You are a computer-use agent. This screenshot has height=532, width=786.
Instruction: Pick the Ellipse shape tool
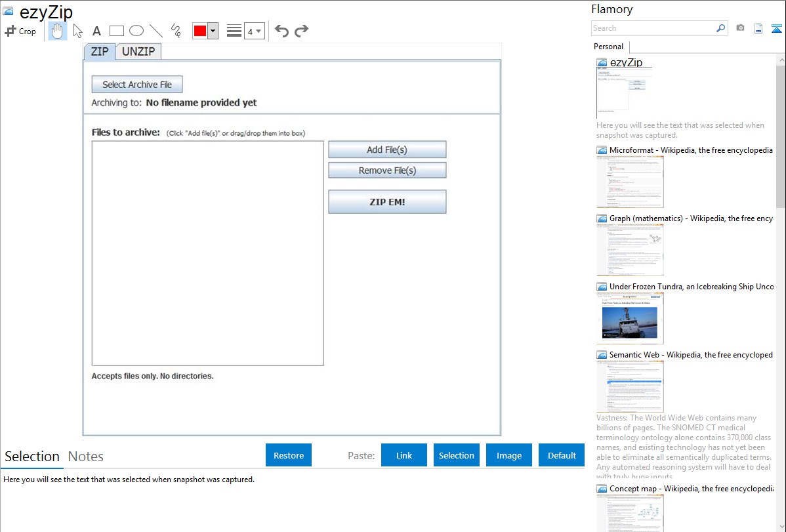(x=136, y=31)
